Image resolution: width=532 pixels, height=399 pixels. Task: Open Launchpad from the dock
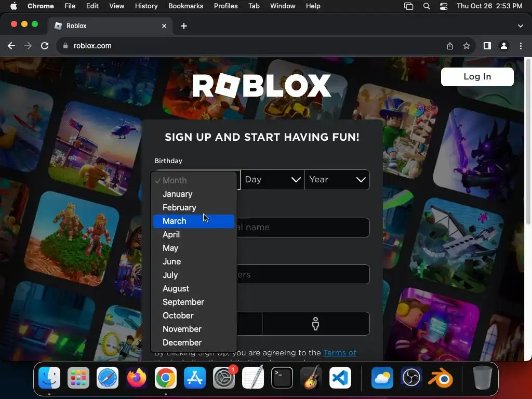point(78,378)
